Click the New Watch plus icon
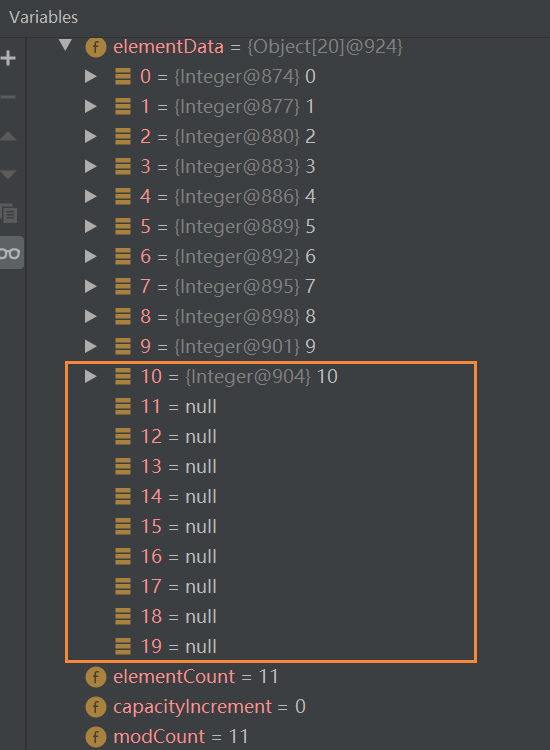 click(x=8, y=58)
